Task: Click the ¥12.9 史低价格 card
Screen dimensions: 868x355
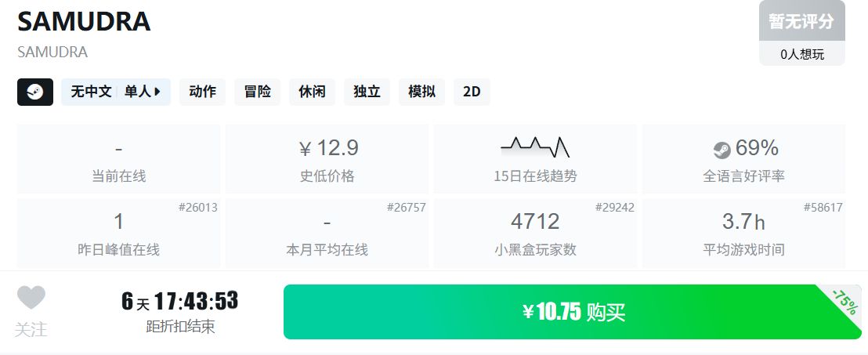Action: tap(327, 159)
